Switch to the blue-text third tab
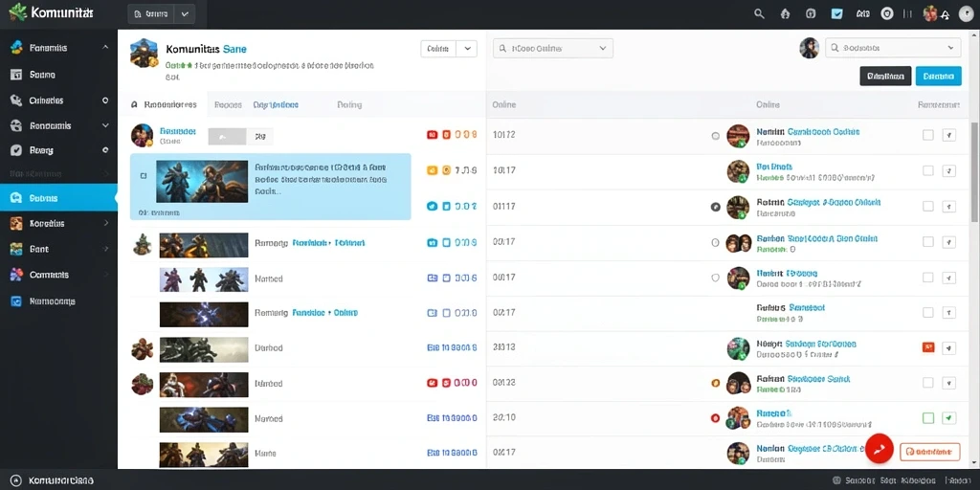Screen dimensions: 980x490 pyautogui.click(x=276, y=105)
